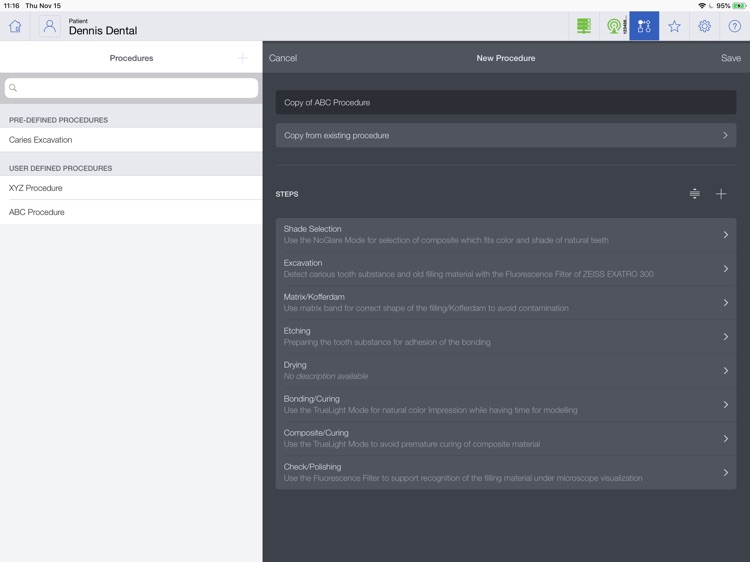Open the settings gear icon
The image size is (750, 562).
coord(704,26)
